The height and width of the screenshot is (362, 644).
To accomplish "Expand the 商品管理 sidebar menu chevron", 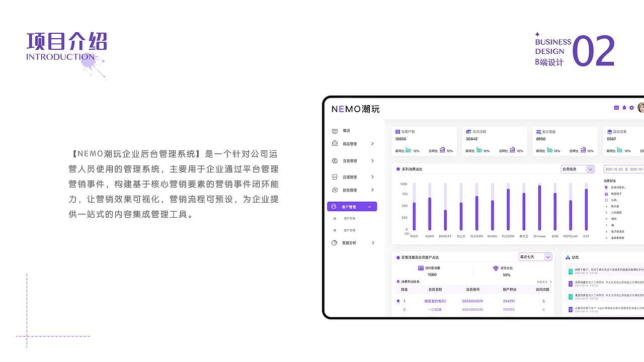I will (x=372, y=144).
